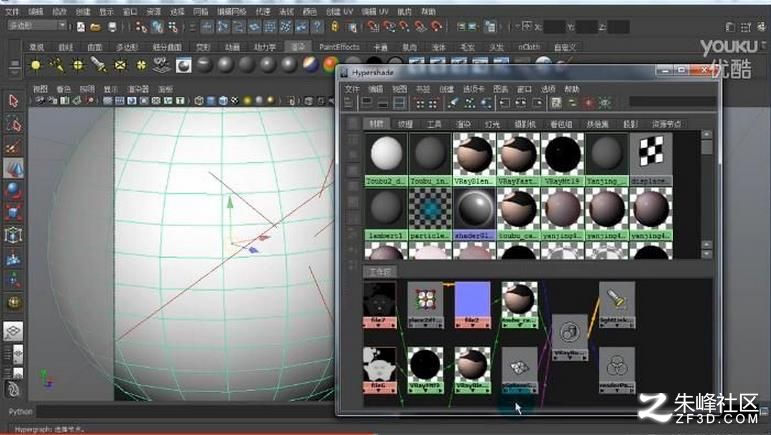
Task: Toggle textured display in viewport toolbar
Action: 235,101
